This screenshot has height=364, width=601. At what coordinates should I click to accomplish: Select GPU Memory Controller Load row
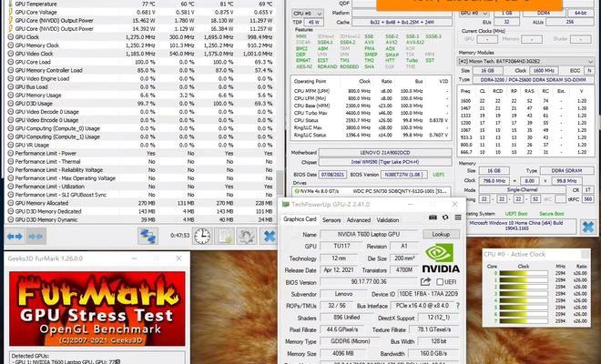pyautogui.click(x=140, y=70)
